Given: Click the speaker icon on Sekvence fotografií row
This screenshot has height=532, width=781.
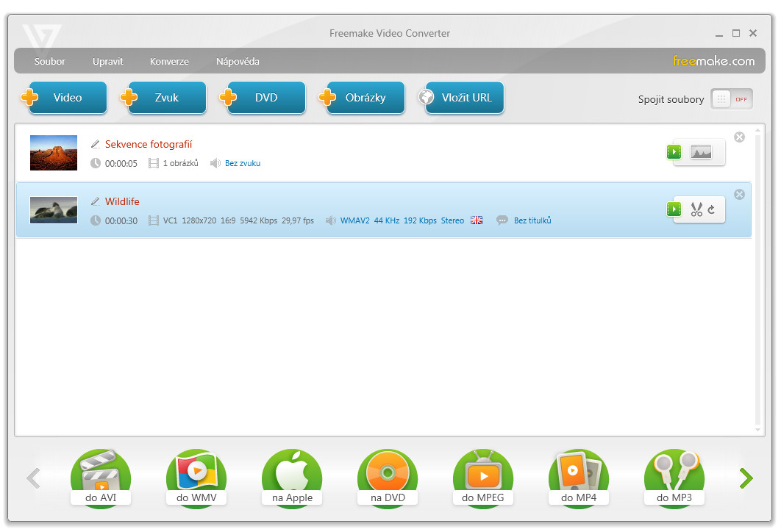Looking at the screenshot, I should pyautogui.click(x=215, y=162).
